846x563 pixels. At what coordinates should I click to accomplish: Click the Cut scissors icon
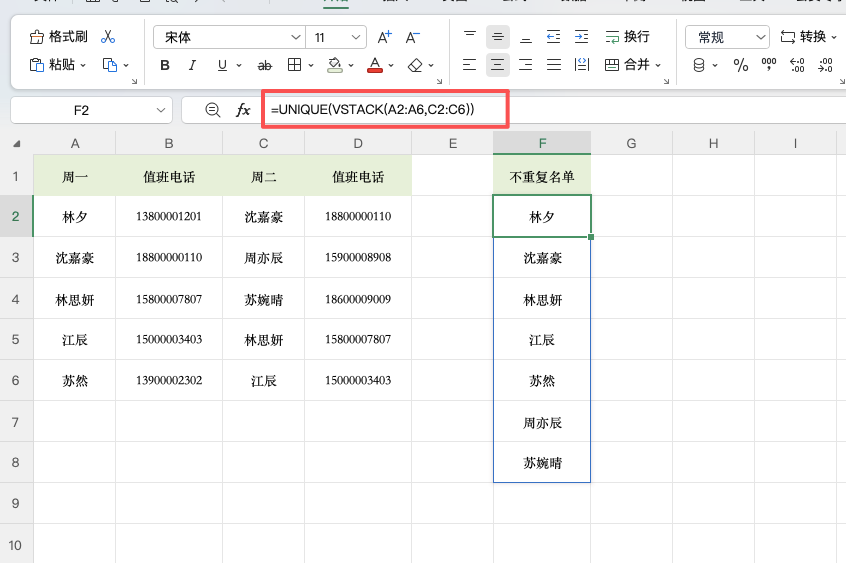[x=108, y=37]
